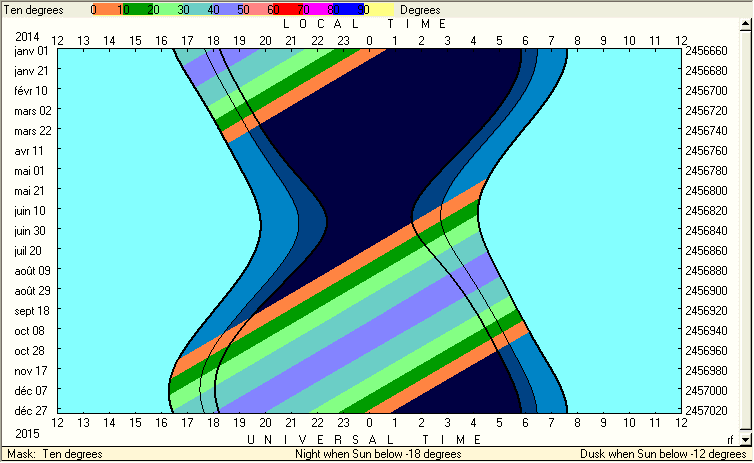The height and width of the screenshot is (463, 754).
Task: Select the 'avr 11' date label
Action: (x=29, y=150)
